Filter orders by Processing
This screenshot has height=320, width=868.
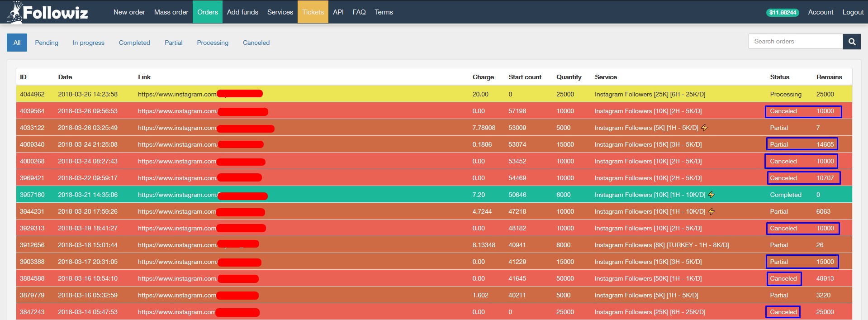click(213, 43)
